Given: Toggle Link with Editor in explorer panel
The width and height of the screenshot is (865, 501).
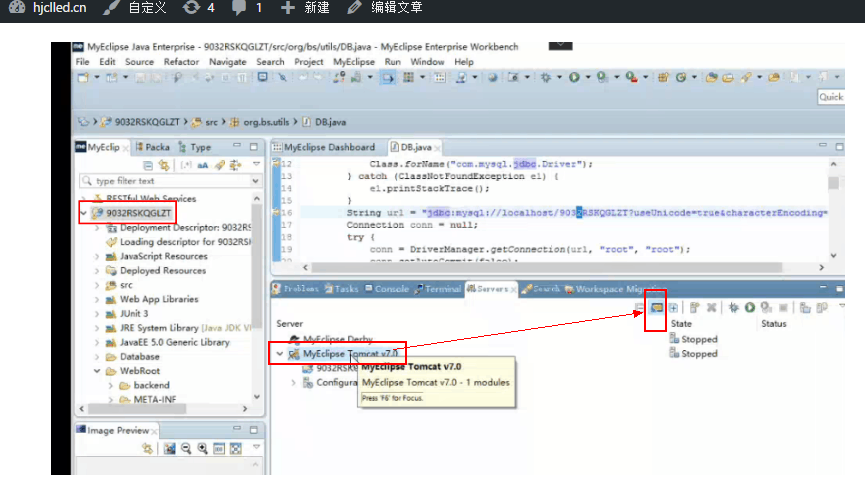Looking at the screenshot, I should [164, 165].
